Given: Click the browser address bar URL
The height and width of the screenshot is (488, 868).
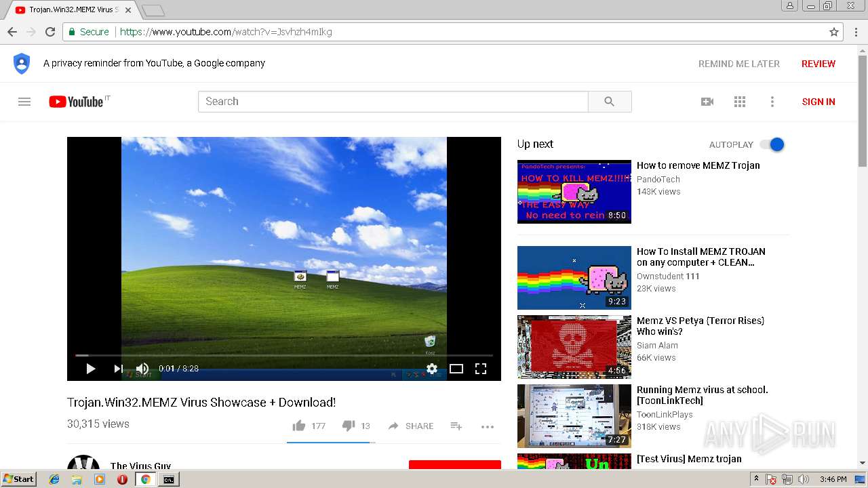Looking at the screenshot, I should 226,32.
